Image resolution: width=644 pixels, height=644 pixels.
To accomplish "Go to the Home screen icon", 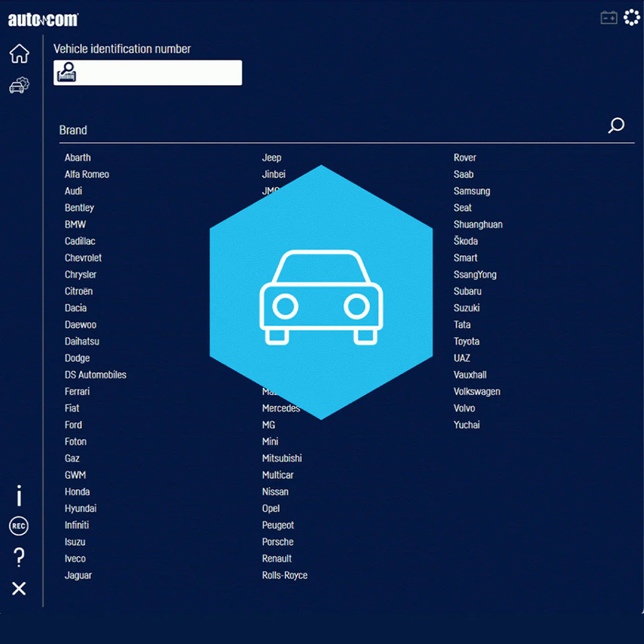I will pos(19,54).
